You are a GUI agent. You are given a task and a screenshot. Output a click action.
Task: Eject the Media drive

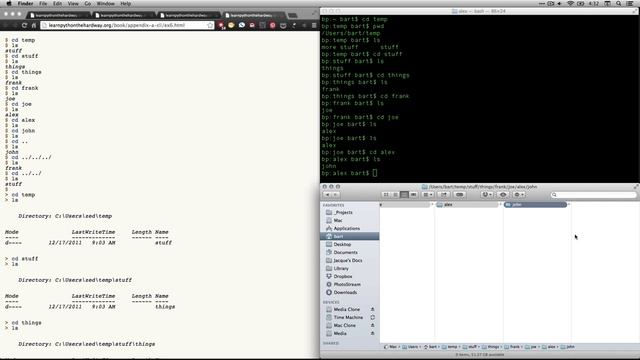pyautogui.click(x=372, y=333)
